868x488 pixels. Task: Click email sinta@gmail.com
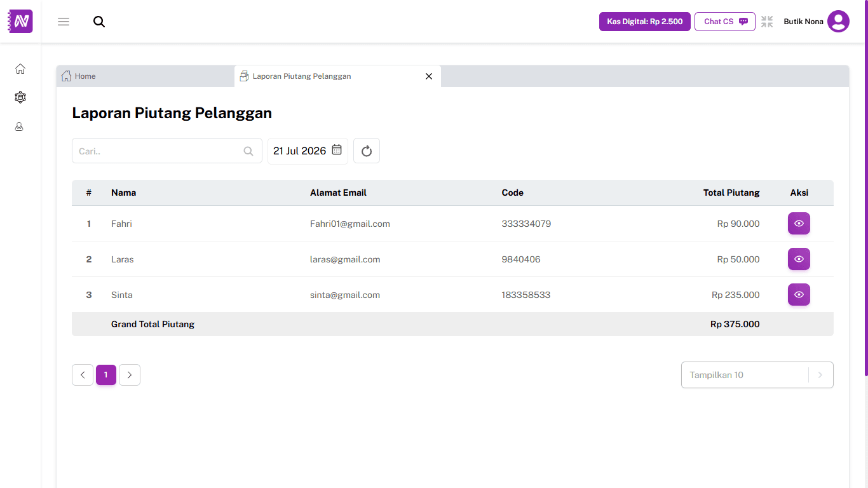point(345,295)
